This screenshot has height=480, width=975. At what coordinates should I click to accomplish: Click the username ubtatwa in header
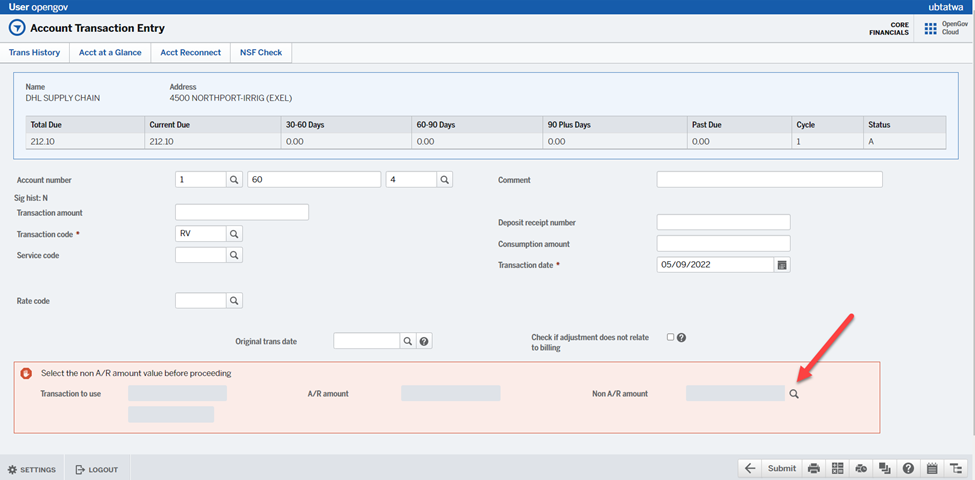coord(945,6)
